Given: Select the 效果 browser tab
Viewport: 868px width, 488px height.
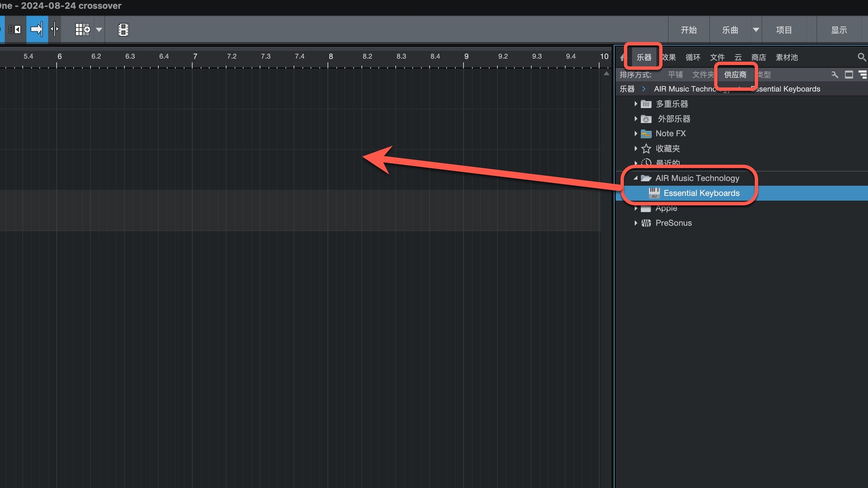Looking at the screenshot, I should (670, 57).
